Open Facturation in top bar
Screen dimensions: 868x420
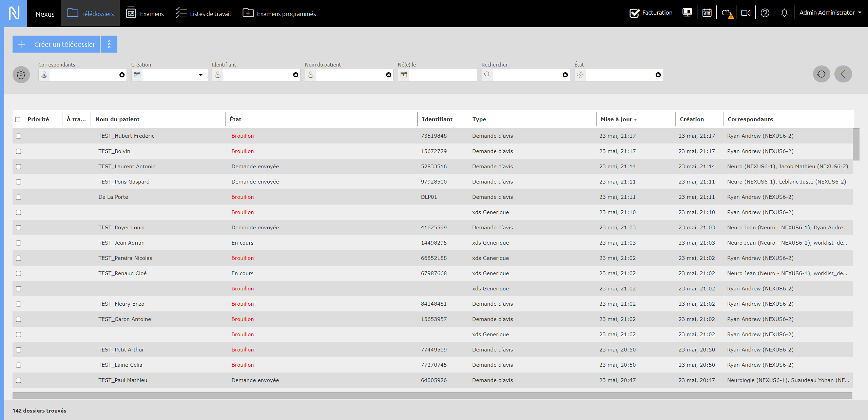(x=651, y=13)
